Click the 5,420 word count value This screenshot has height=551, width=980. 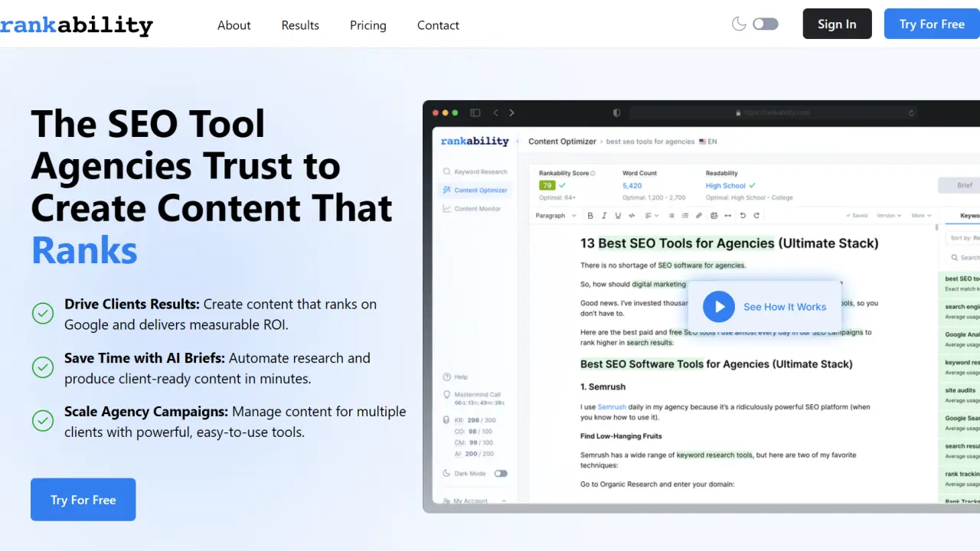632,185
